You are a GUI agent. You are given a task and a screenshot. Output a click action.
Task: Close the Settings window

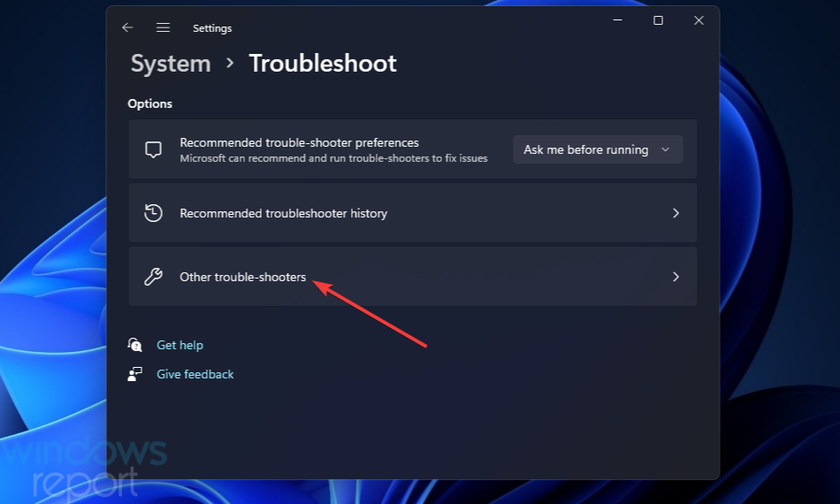pos(699,20)
